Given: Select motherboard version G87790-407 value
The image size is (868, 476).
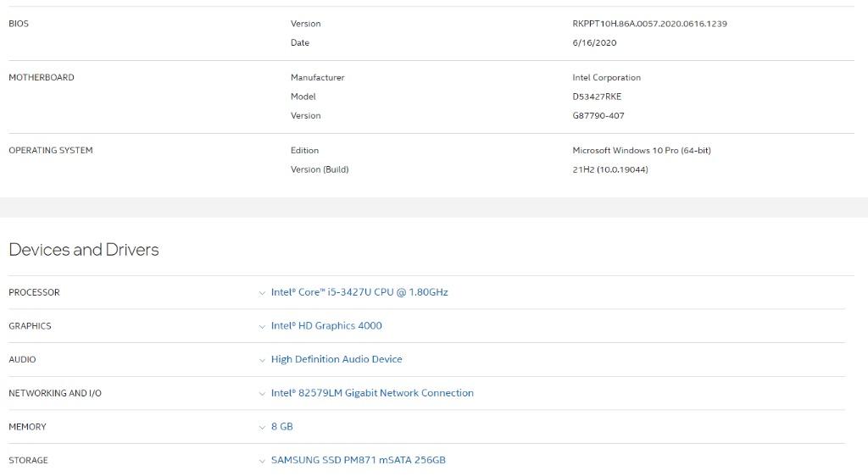Looking at the screenshot, I should 598,115.
